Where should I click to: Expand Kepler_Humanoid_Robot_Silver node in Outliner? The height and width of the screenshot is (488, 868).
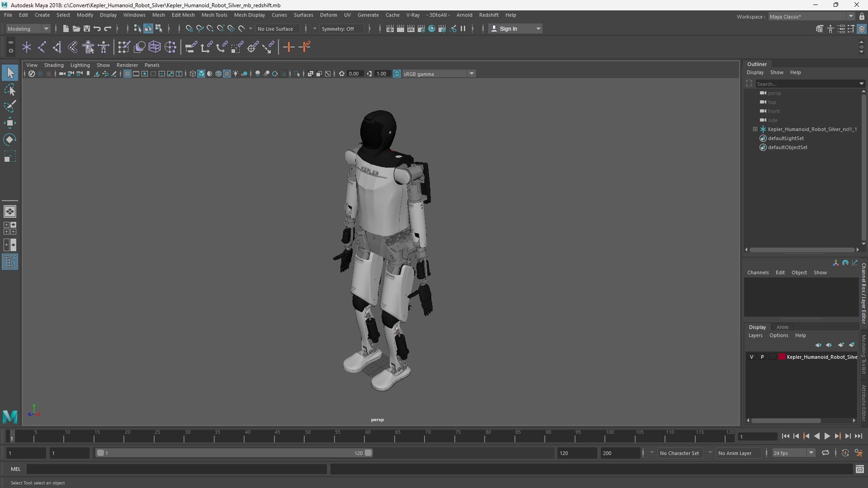pyautogui.click(x=755, y=129)
